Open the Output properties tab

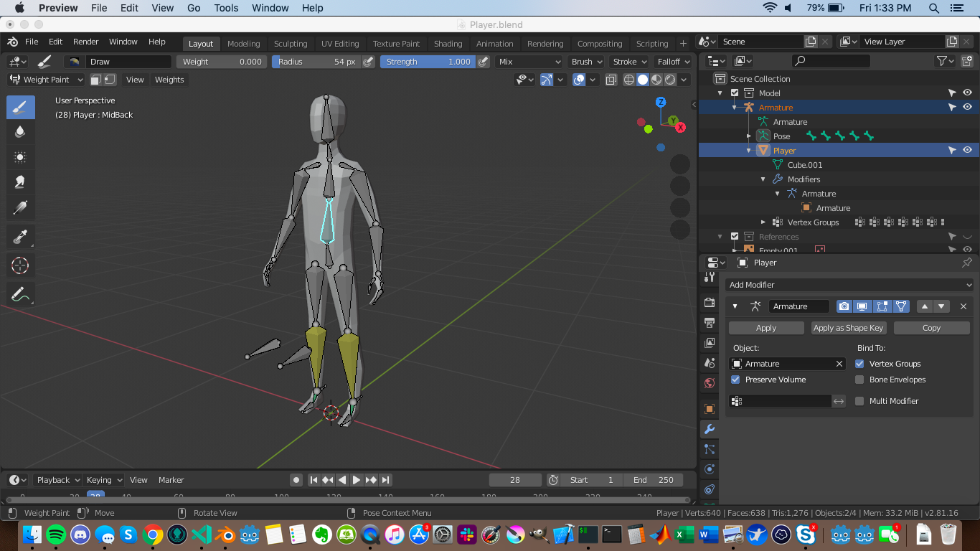(x=710, y=322)
